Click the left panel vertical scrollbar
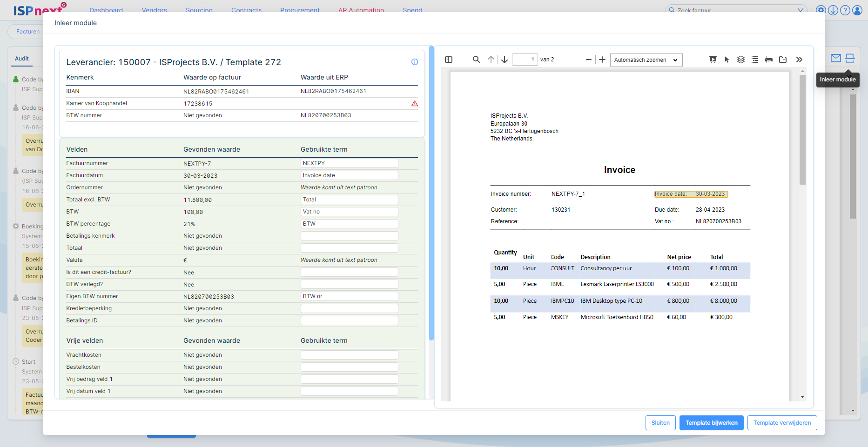Image resolution: width=868 pixels, height=447 pixels. click(431, 193)
